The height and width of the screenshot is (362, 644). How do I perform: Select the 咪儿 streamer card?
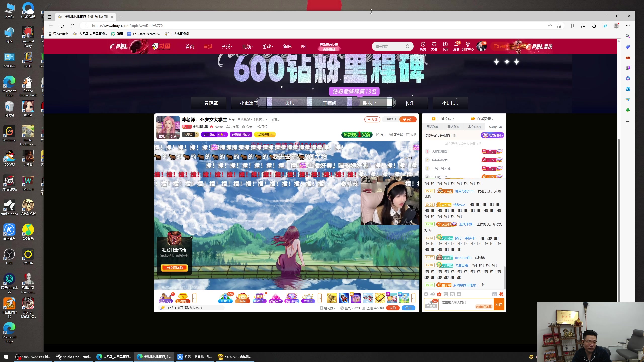289,103
